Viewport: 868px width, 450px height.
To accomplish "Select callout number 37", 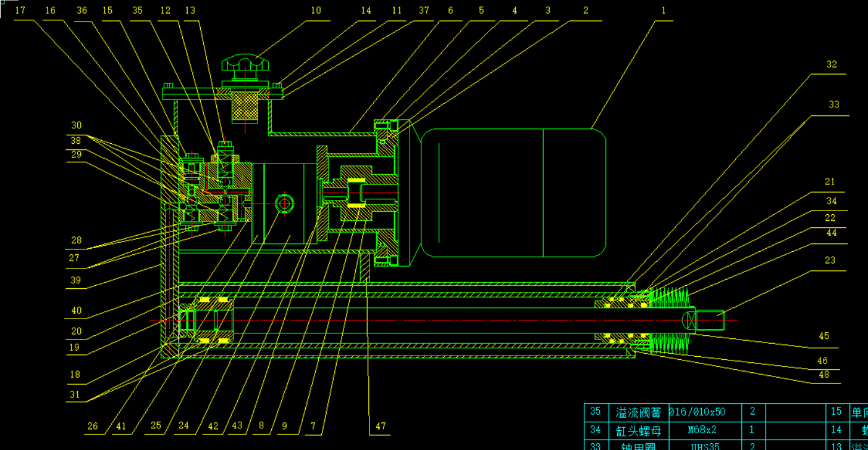I will point(424,10).
